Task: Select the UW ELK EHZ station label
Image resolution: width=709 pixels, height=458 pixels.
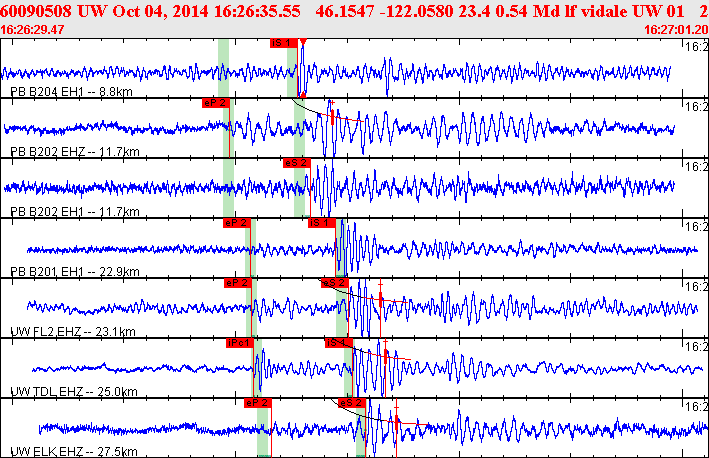Action: coord(74,451)
